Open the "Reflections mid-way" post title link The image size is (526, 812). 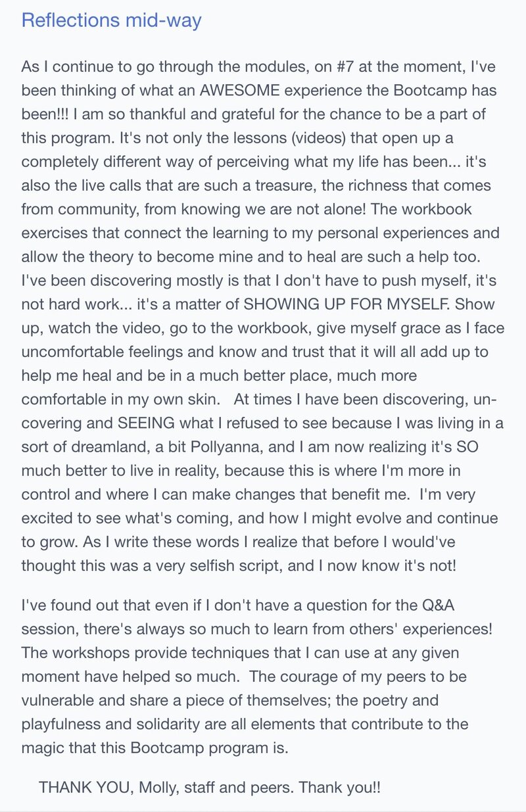click(111, 20)
